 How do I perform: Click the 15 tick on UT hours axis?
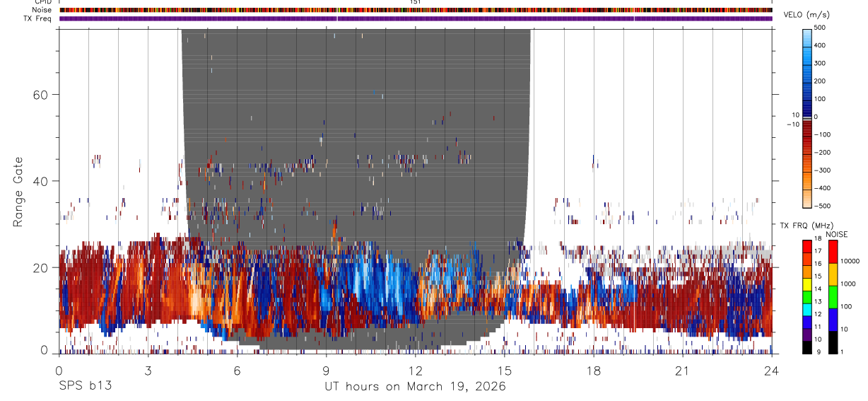pyautogui.click(x=504, y=370)
